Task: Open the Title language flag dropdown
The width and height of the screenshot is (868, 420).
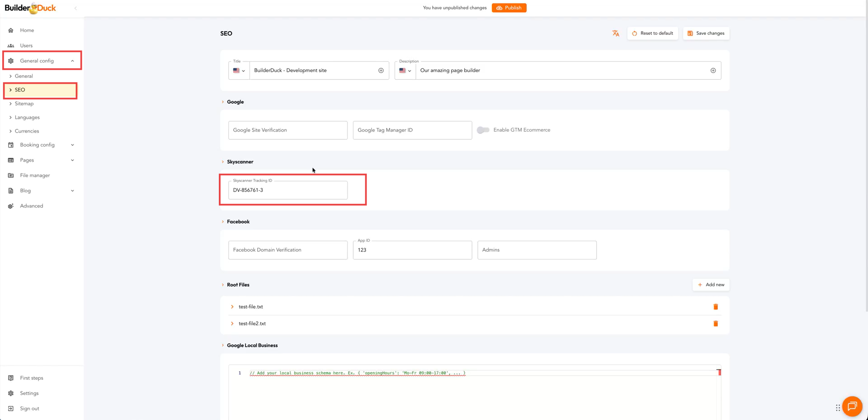Action: tap(239, 71)
